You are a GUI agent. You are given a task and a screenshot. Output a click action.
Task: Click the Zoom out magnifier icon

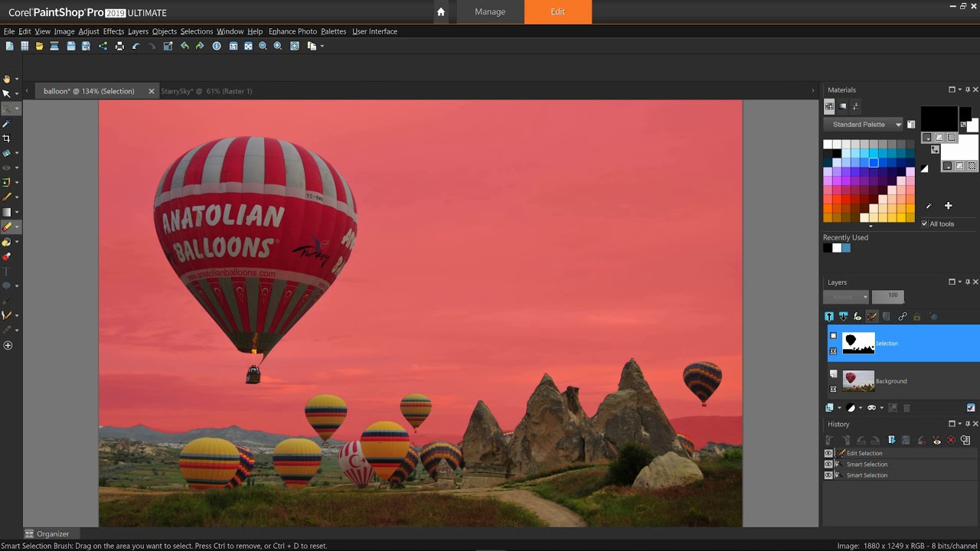click(x=263, y=46)
